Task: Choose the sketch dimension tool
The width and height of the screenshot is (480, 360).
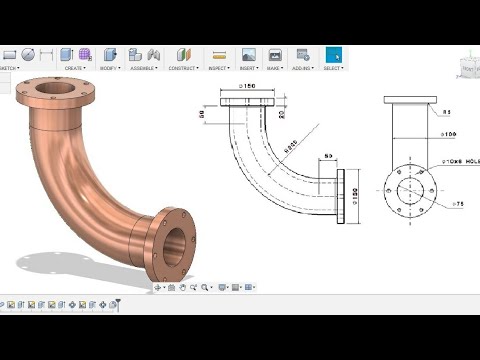Action: pyautogui.click(x=46, y=55)
